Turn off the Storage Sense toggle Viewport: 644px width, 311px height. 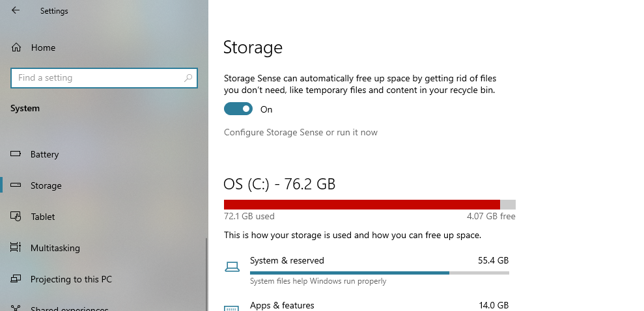(x=238, y=109)
